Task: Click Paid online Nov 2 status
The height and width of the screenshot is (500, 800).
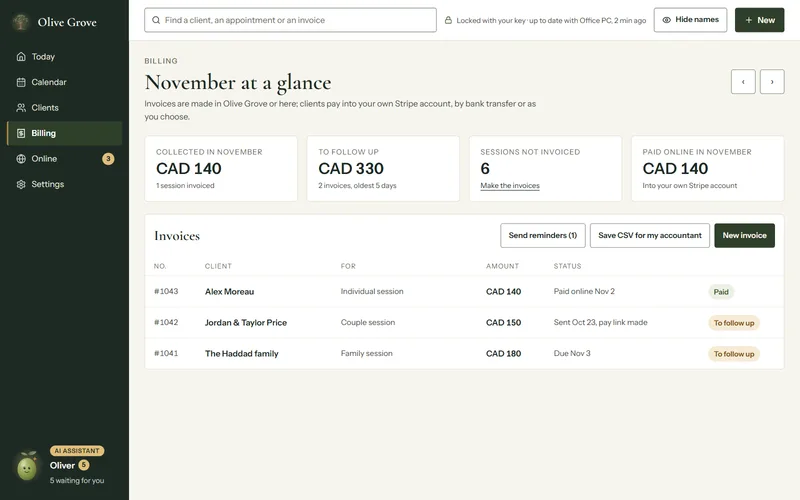Action: pos(584,291)
